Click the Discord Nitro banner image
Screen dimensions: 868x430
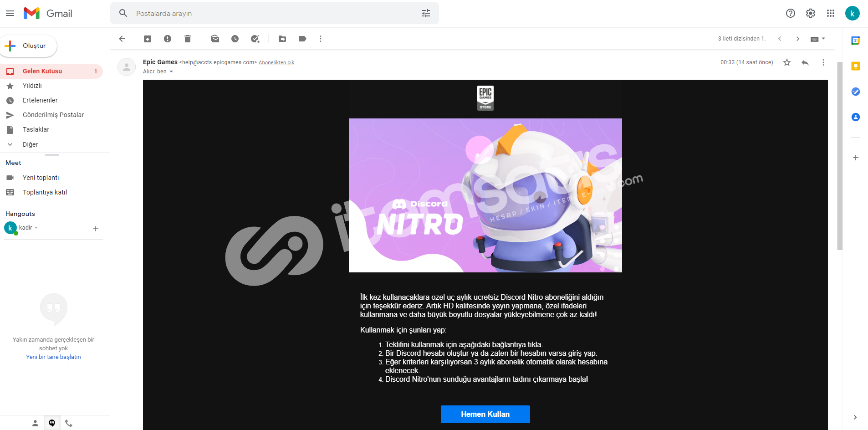485,195
